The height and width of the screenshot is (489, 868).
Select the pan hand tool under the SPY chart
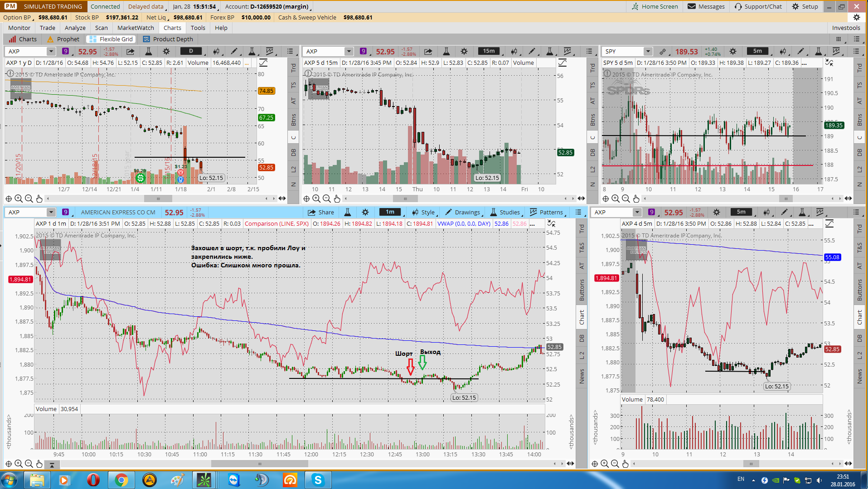636,199
